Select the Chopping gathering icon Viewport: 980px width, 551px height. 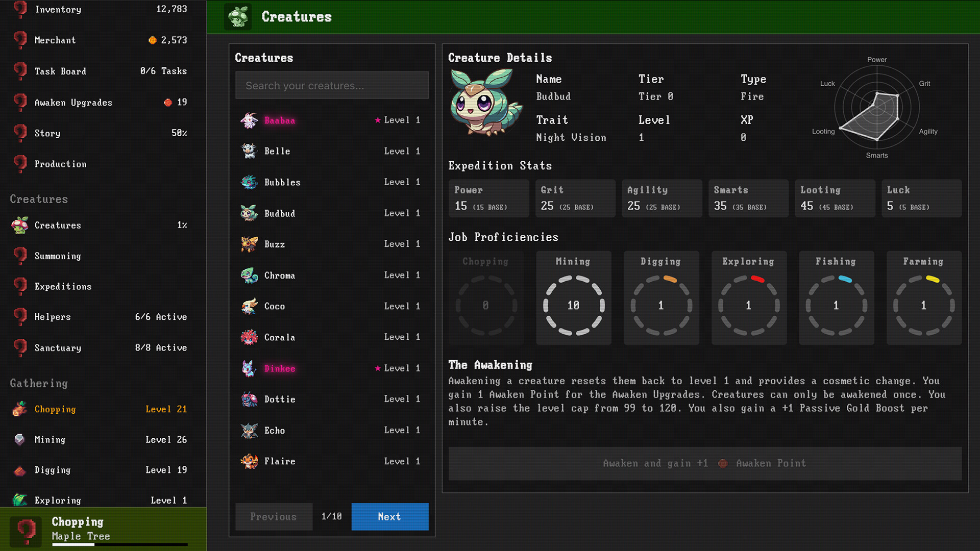pos(19,409)
